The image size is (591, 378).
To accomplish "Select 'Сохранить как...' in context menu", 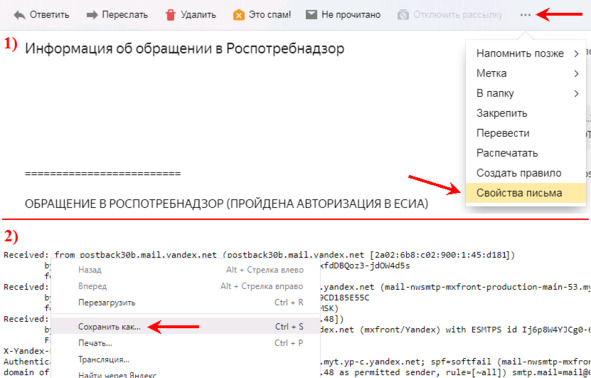I will 185,326.
